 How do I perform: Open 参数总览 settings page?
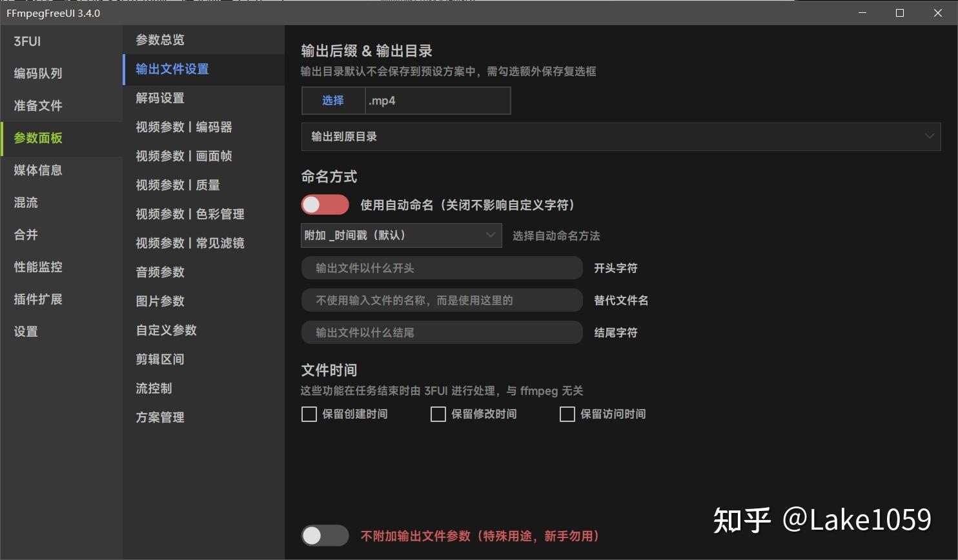coord(161,40)
